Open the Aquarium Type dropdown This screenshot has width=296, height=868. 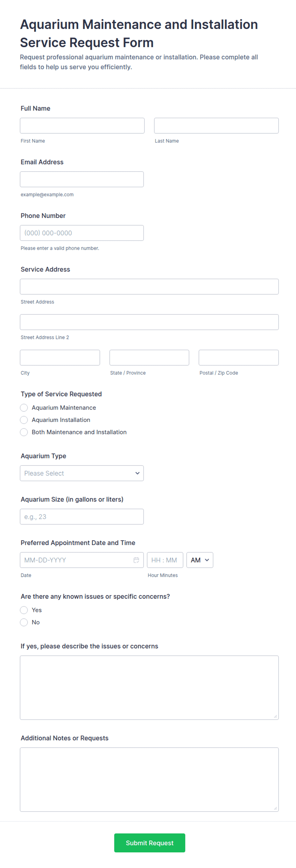click(82, 473)
